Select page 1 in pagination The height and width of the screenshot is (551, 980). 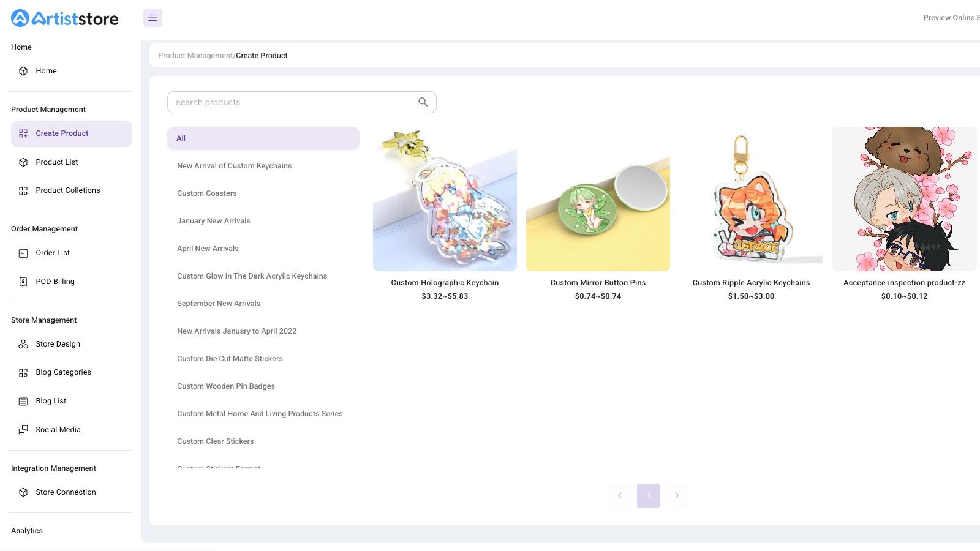[648, 495]
